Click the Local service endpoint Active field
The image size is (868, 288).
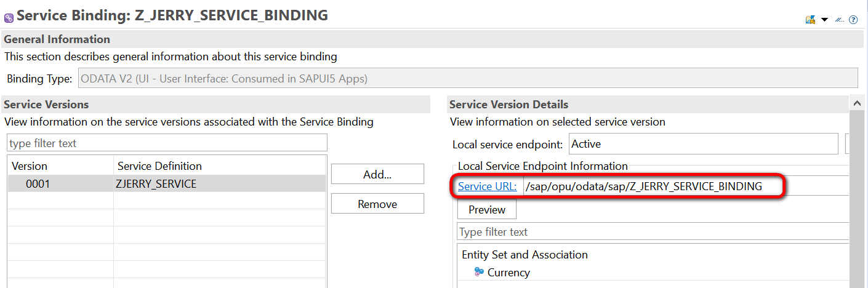[x=703, y=144]
